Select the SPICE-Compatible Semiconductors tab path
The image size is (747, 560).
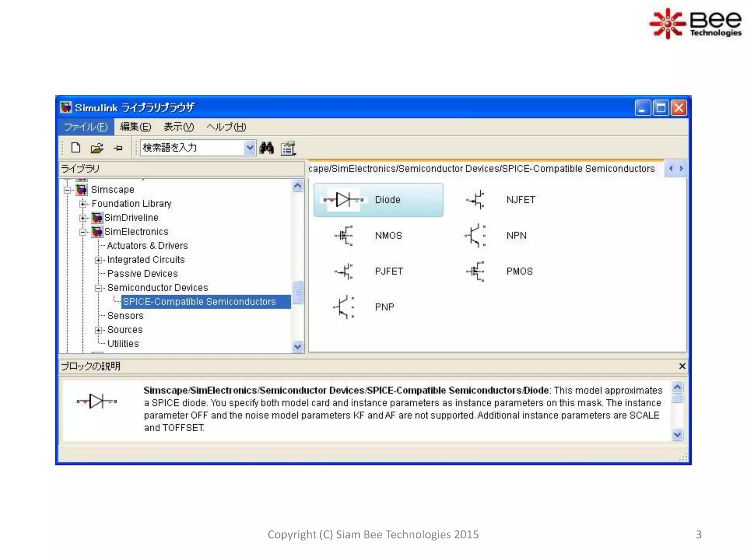pos(481,168)
